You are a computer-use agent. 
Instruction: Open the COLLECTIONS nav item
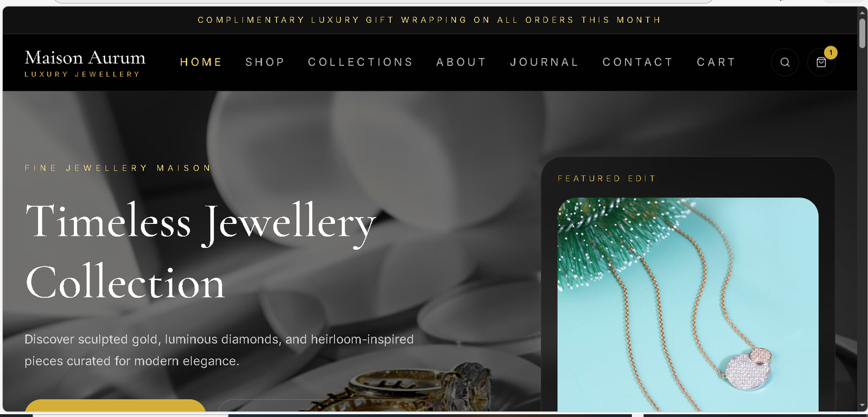pyautogui.click(x=360, y=62)
